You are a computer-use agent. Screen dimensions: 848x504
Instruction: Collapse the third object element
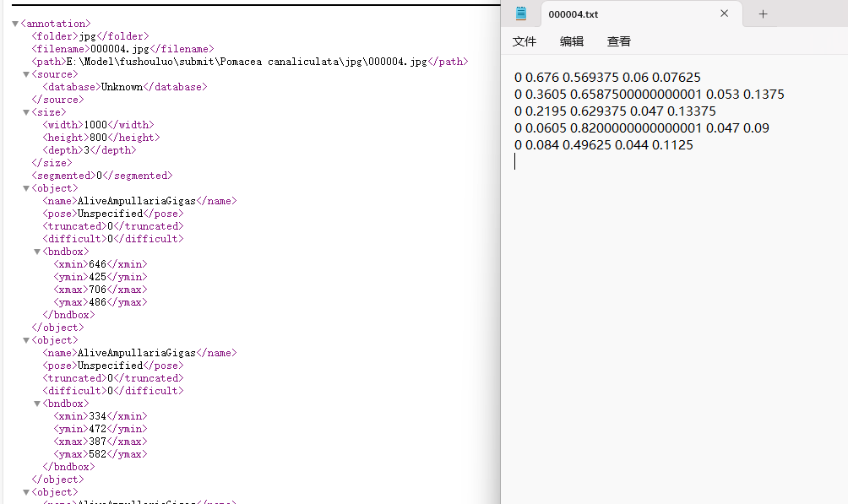coord(27,491)
